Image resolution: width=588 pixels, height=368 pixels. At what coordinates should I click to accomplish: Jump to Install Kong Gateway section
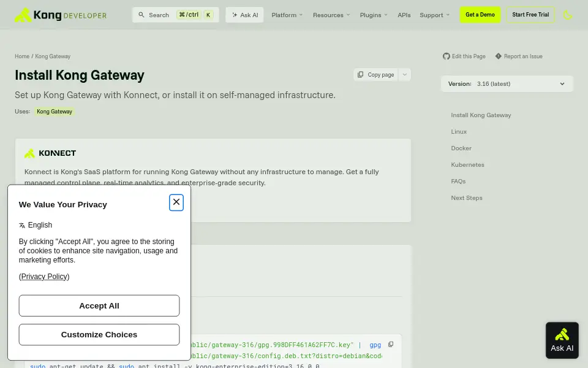click(x=481, y=115)
